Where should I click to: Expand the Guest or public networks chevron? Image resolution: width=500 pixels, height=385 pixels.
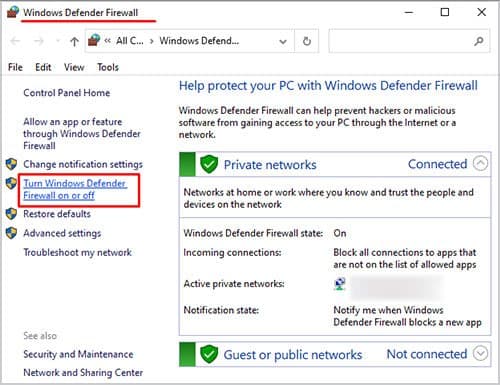click(480, 353)
